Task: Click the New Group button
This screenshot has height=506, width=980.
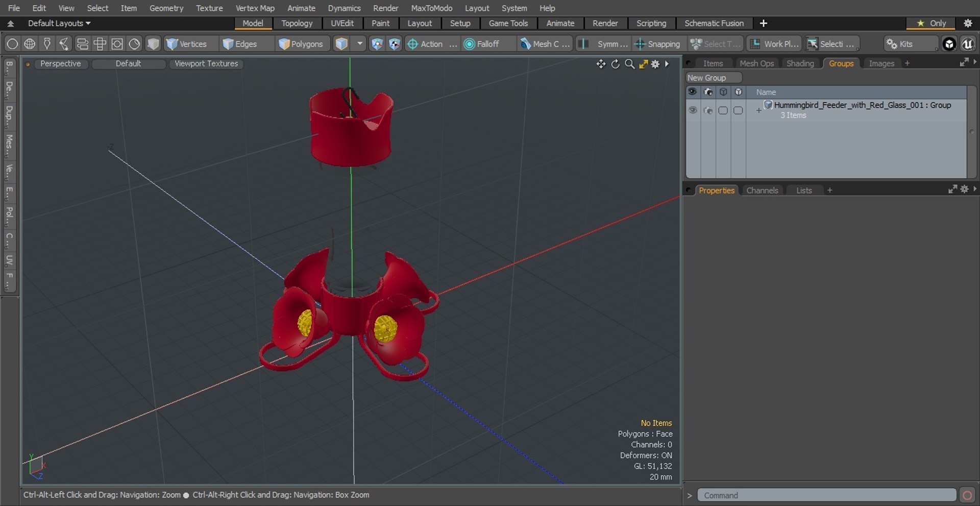Action: pos(713,78)
